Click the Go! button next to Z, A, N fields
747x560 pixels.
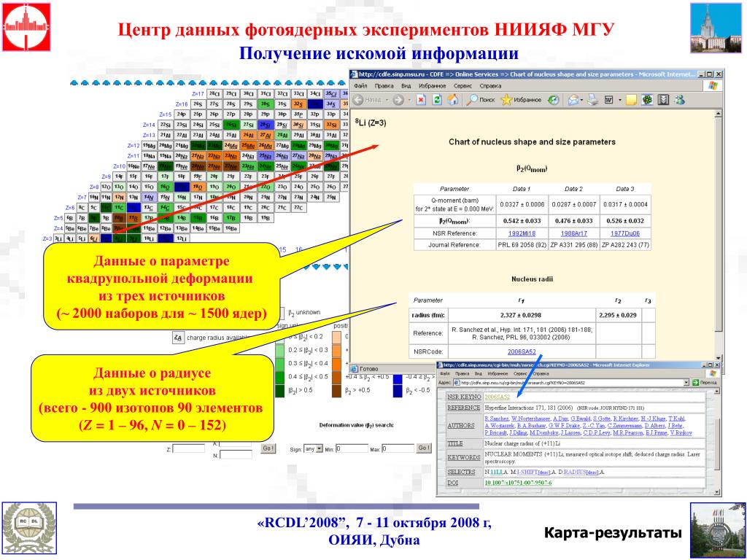tap(268, 448)
